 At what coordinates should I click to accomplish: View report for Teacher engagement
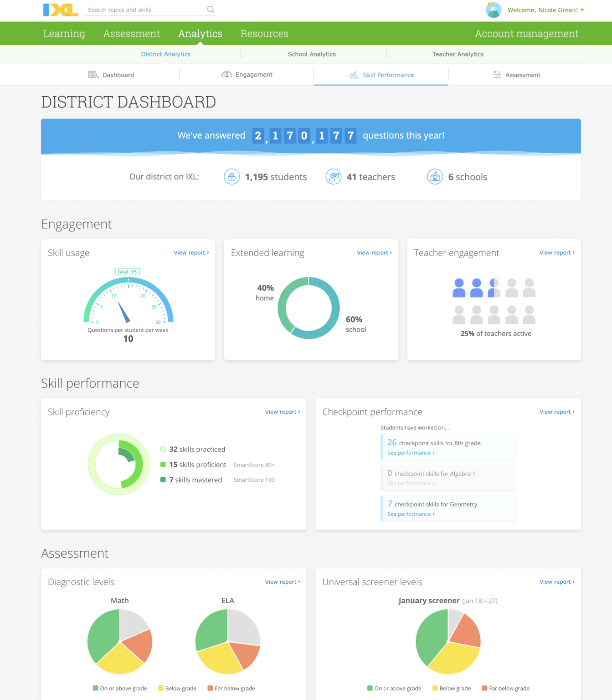pos(557,252)
